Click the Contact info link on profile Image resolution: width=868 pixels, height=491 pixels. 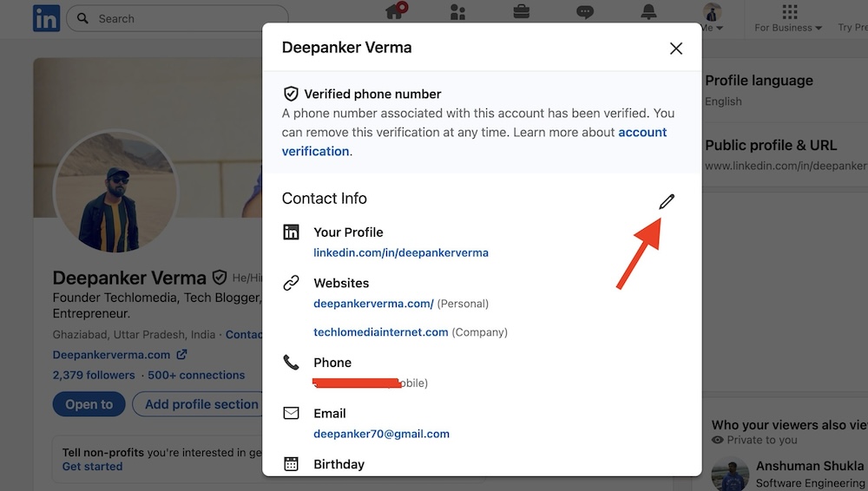coord(244,335)
